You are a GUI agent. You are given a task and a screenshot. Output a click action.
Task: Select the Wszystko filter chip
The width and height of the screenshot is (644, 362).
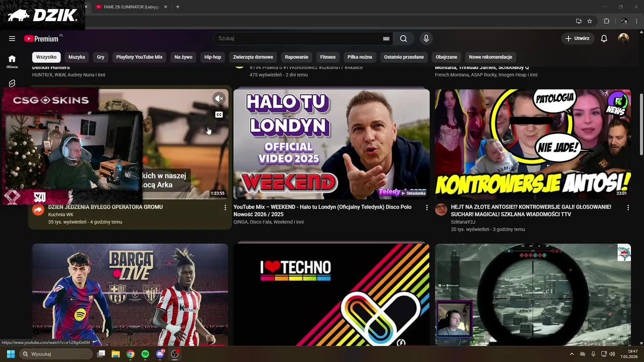46,57
